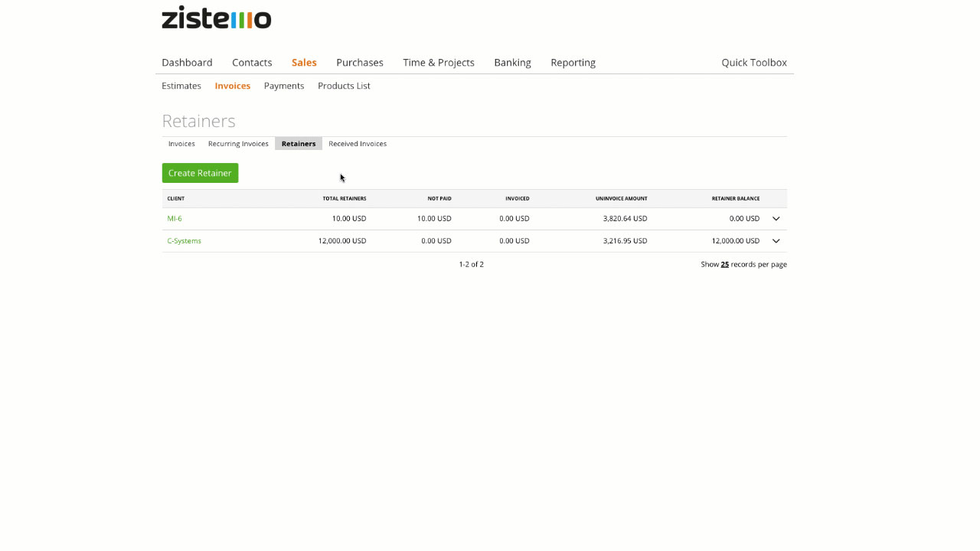The width and height of the screenshot is (980, 551).
Task: Select the Invoices submenu item
Action: (233, 86)
